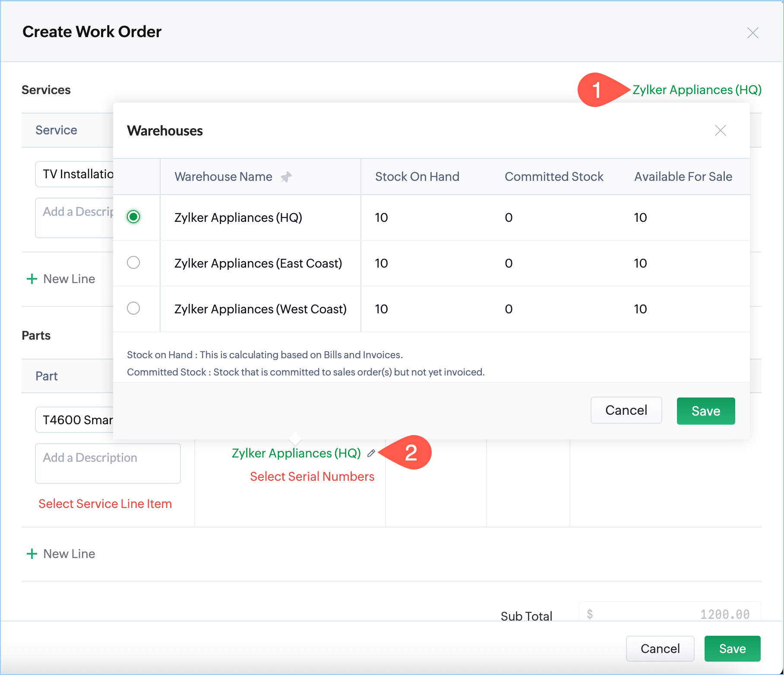Click the Zylker Appliances (HQ) warehouse link in Parts
Viewport: 784px width, 675px height.
(296, 453)
